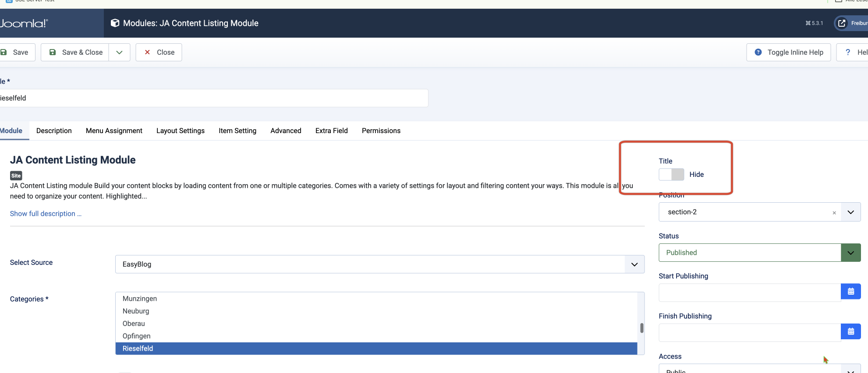Toggle the Title Hide switch

point(671,174)
